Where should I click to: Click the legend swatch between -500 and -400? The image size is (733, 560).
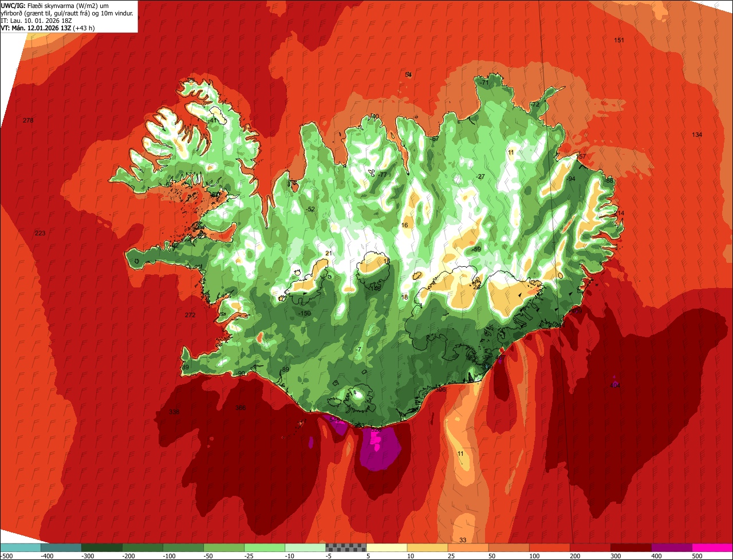tap(21, 547)
